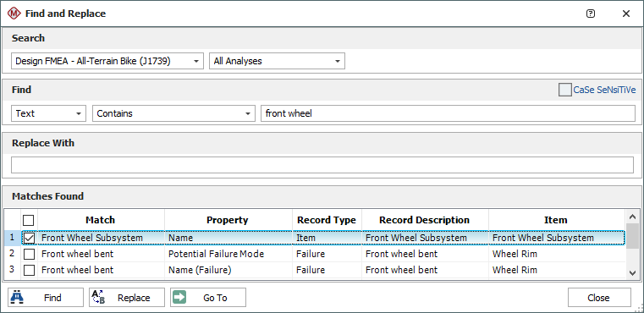Click the Match column header
The image size is (644, 313).
101,220
